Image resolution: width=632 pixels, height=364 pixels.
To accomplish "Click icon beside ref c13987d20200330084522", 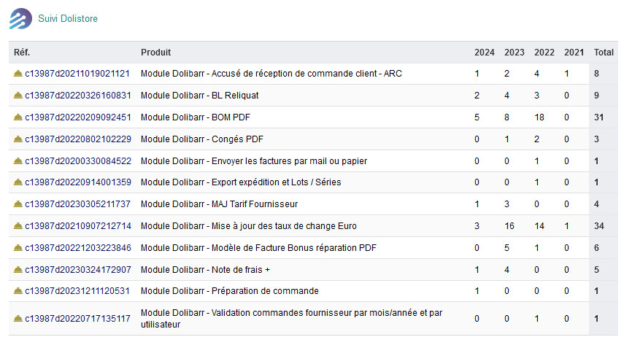I will click(x=18, y=161).
